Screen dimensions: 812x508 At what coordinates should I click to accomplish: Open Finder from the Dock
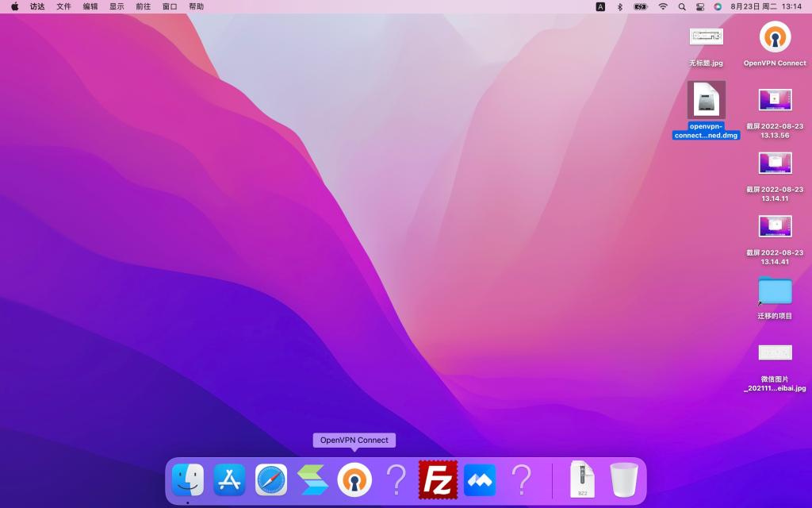[x=187, y=479]
